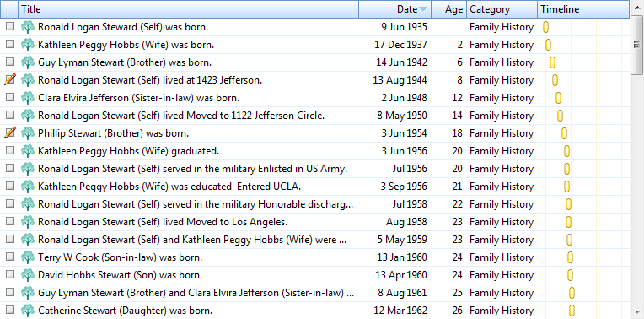Select the age value 18 in Phillip Stewart row
The height and width of the screenshot is (319, 644).
pyautogui.click(x=457, y=133)
